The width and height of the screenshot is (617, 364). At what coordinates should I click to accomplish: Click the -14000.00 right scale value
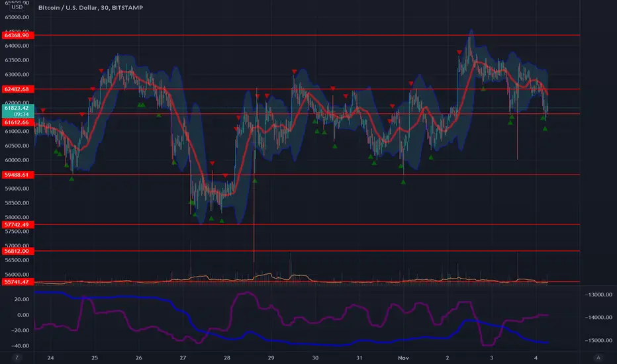[598, 318]
